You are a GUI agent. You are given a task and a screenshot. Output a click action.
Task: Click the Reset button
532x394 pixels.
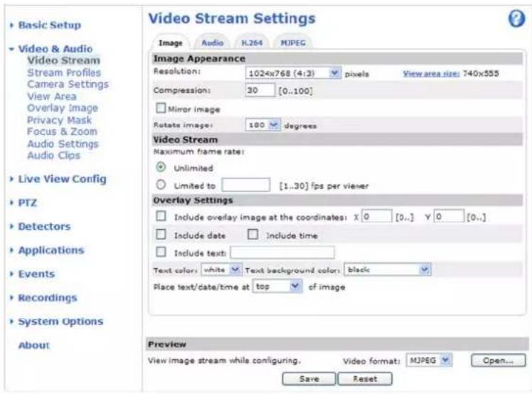click(365, 379)
